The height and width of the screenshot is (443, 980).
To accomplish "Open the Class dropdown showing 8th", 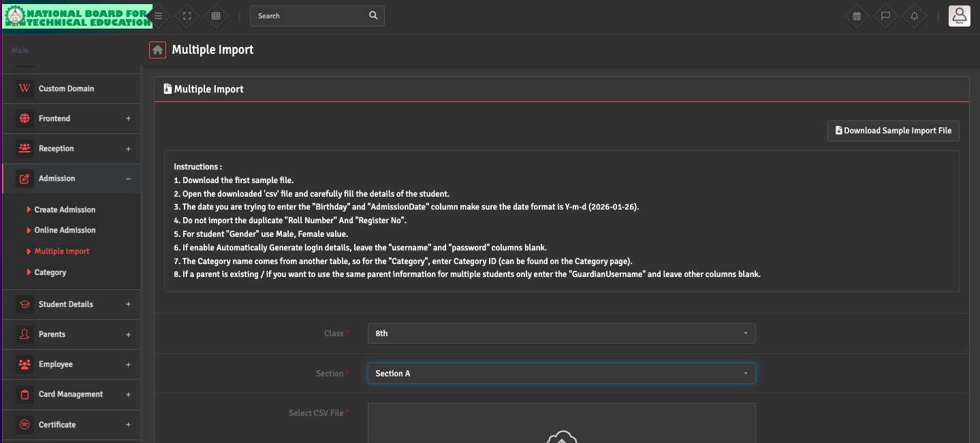I will tap(561, 333).
